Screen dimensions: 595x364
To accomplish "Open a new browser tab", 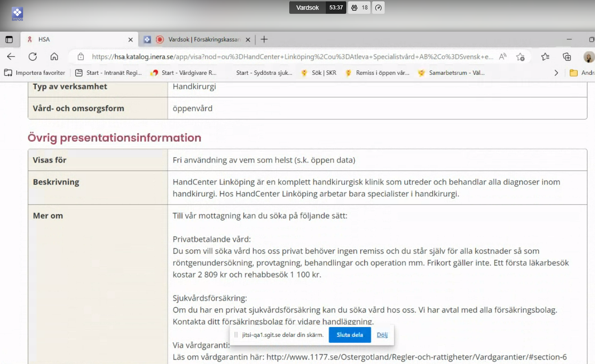I will coord(264,40).
